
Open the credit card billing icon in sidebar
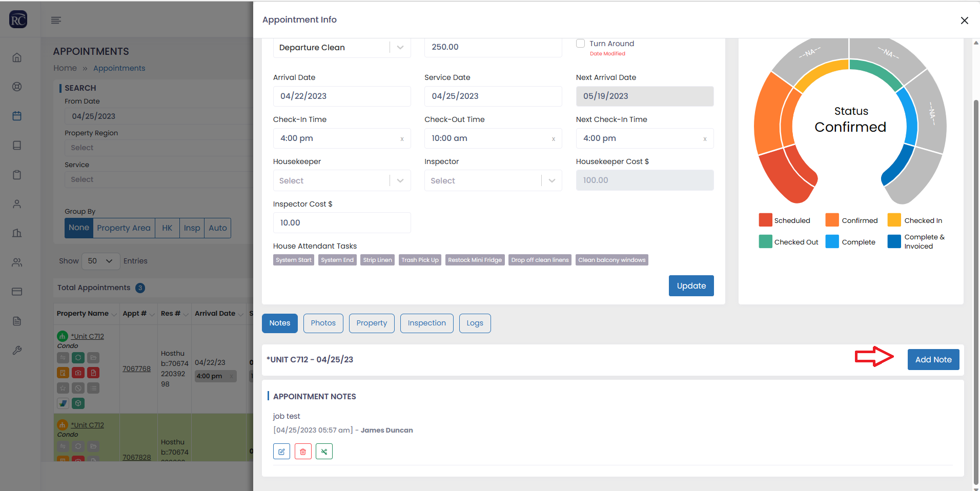pos(17,292)
